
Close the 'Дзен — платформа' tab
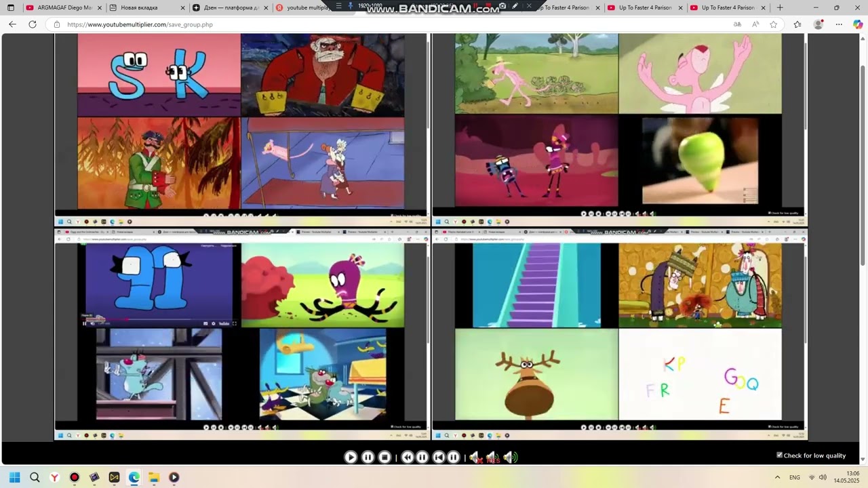pyautogui.click(x=265, y=7)
